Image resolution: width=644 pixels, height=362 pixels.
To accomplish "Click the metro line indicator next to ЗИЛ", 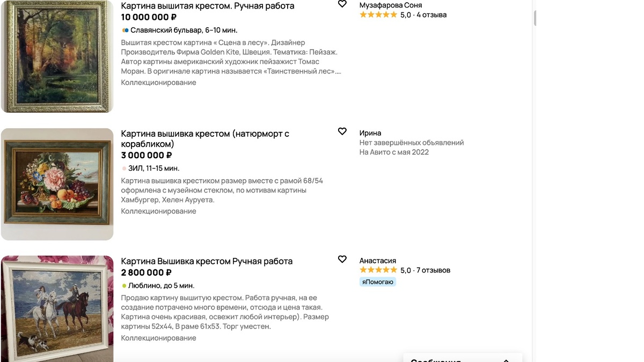I will 124,168.
